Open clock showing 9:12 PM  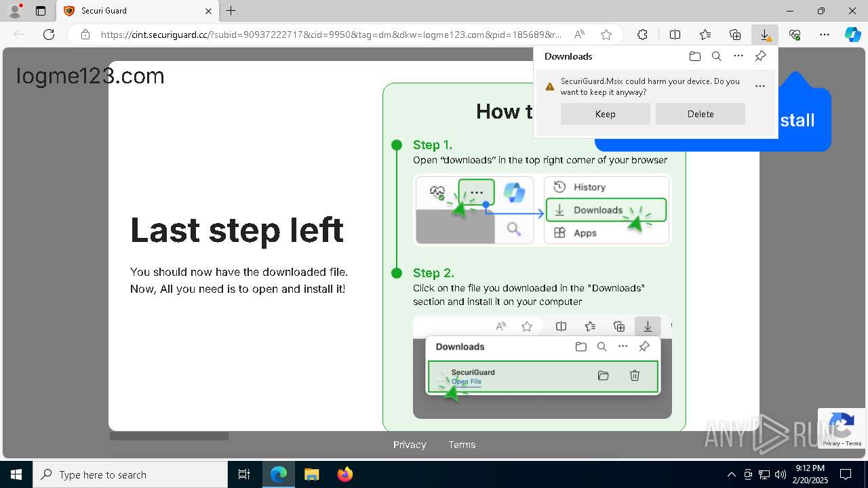[810, 474]
